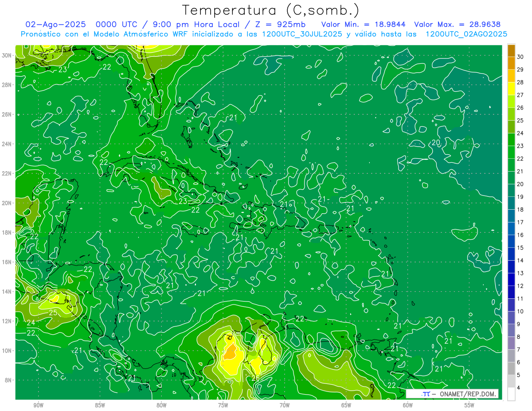The height and width of the screenshot is (411, 532).
Task: Select valid-until time "1200UTC_02AGO2025"
Action: click(x=466, y=34)
